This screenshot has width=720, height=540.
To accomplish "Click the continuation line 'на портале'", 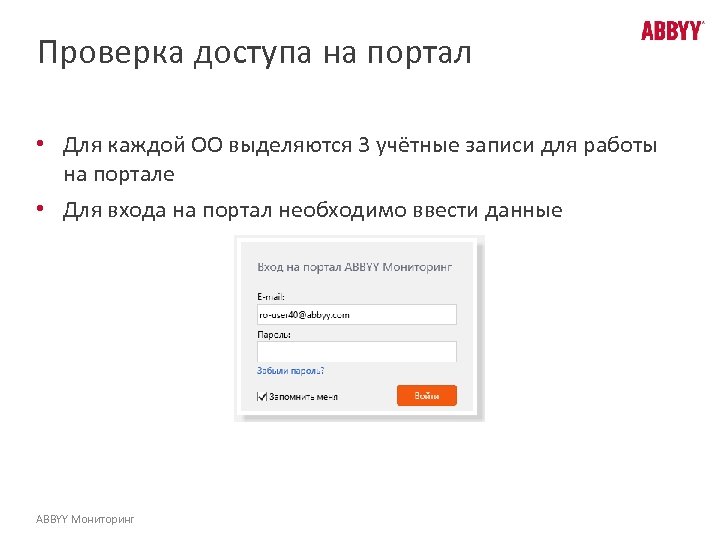I will [118, 174].
